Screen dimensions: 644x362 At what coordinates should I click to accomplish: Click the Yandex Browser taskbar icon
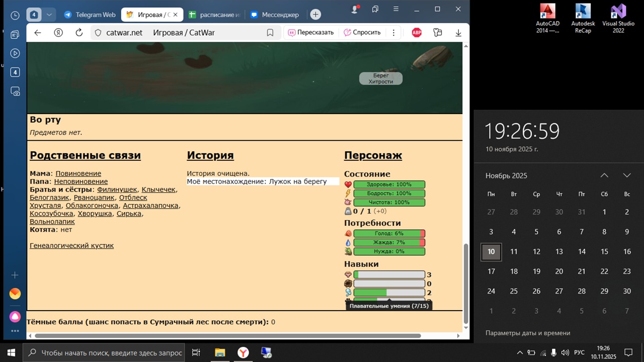243,353
